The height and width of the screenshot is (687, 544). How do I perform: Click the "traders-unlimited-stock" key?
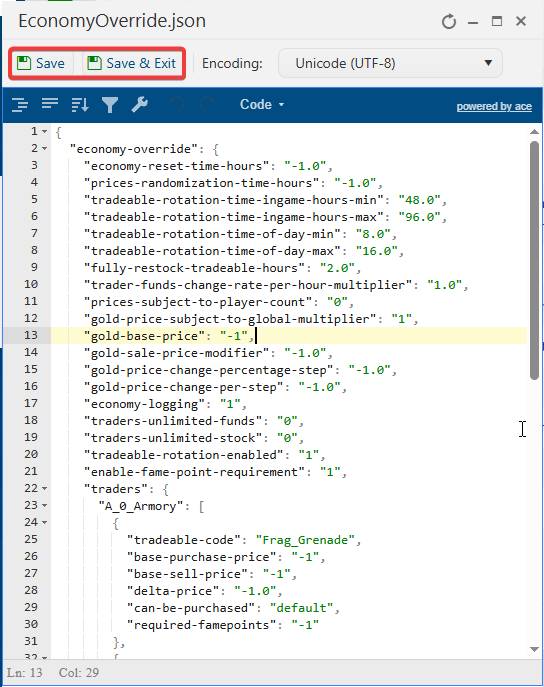pyautogui.click(x=173, y=438)
